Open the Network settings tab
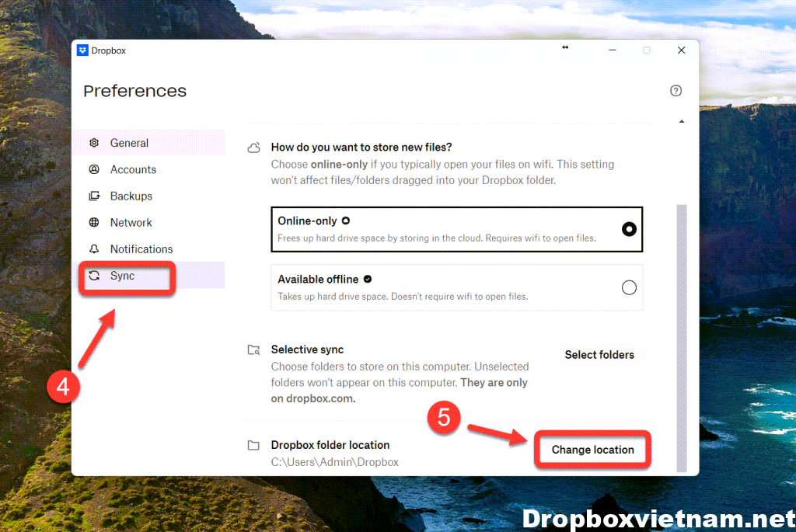 pyautogui.click(x=131, y=222)
